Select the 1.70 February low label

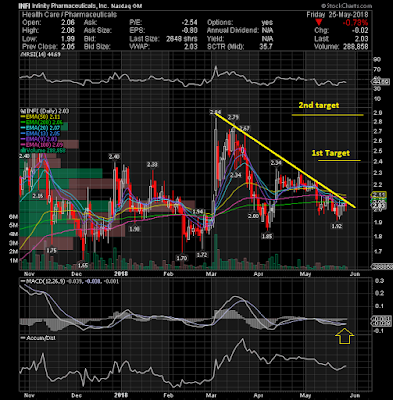pyautogui.click(x=182, y=258)
